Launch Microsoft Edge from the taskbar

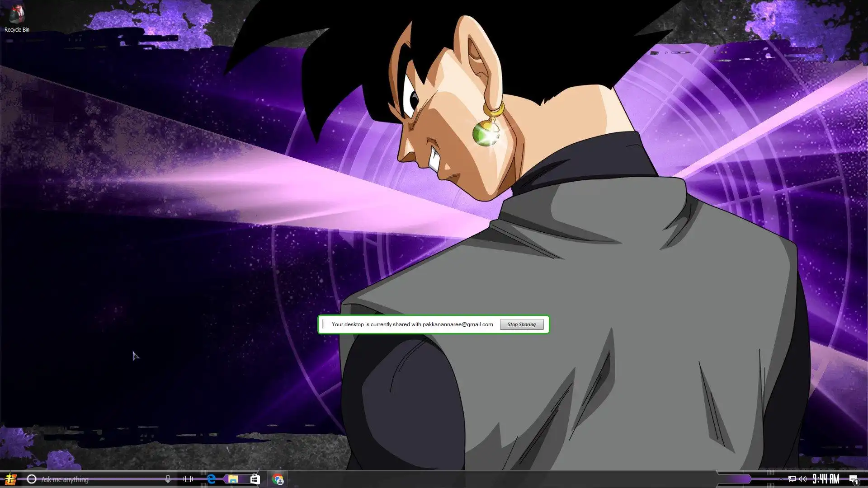click(211, 479)
